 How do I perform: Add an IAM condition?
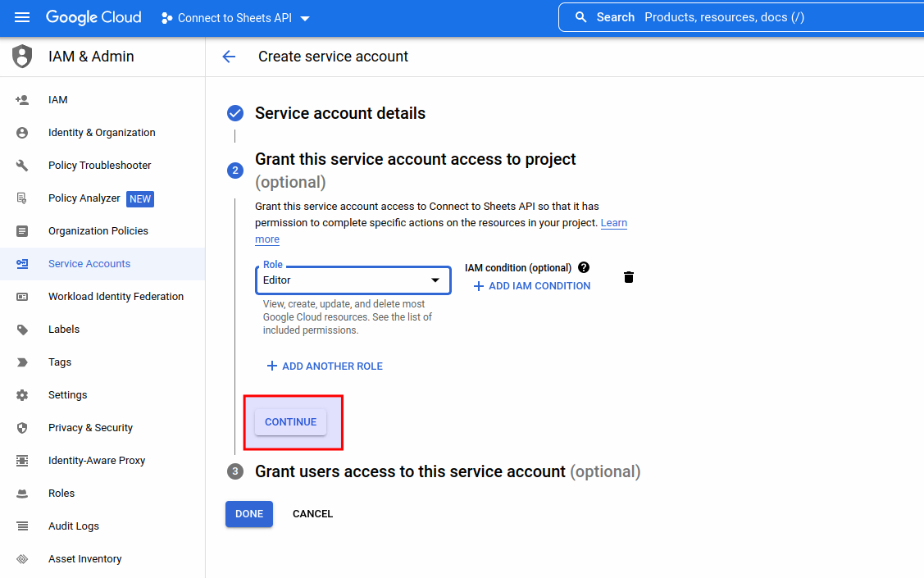click(x=531, y=286)
